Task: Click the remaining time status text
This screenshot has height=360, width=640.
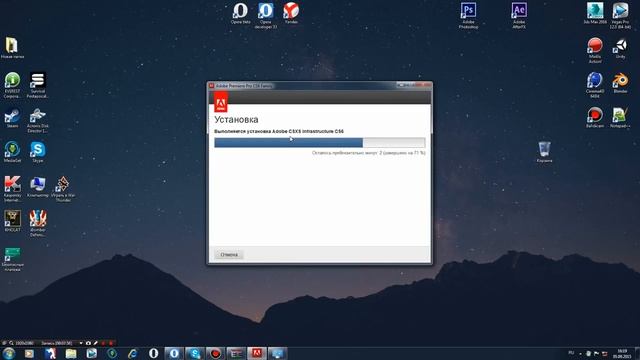Action: (369, 153)
